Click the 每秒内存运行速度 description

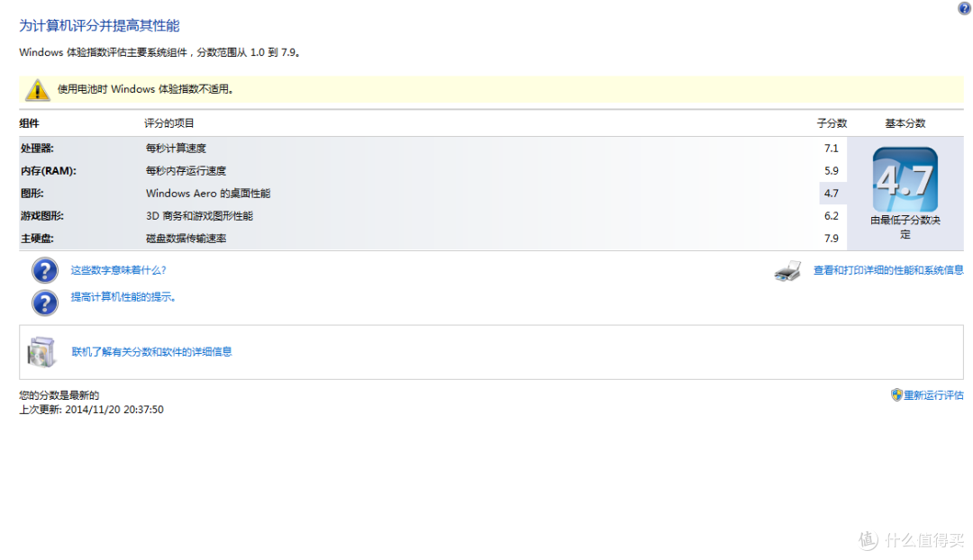click(x=186, y=170)
